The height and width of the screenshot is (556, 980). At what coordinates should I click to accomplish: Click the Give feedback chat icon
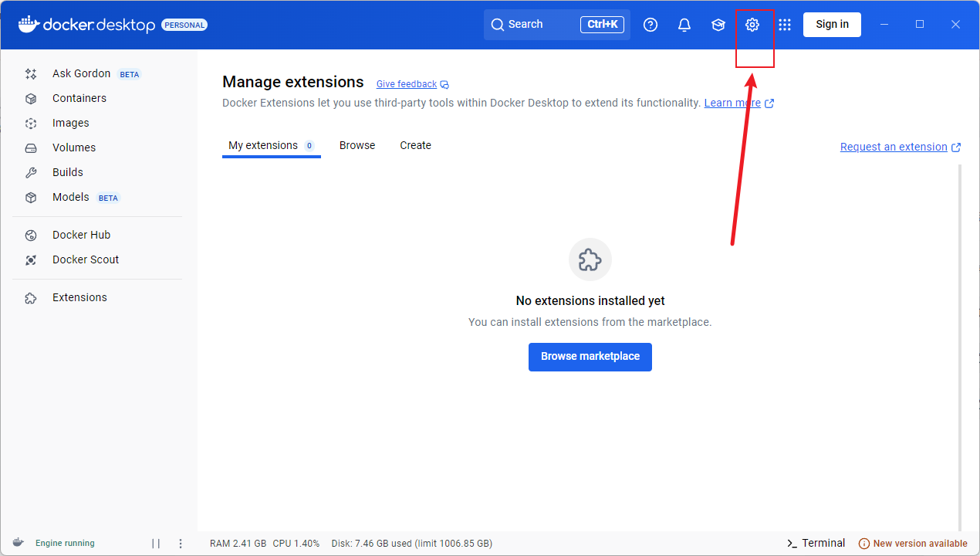point(444,84)
